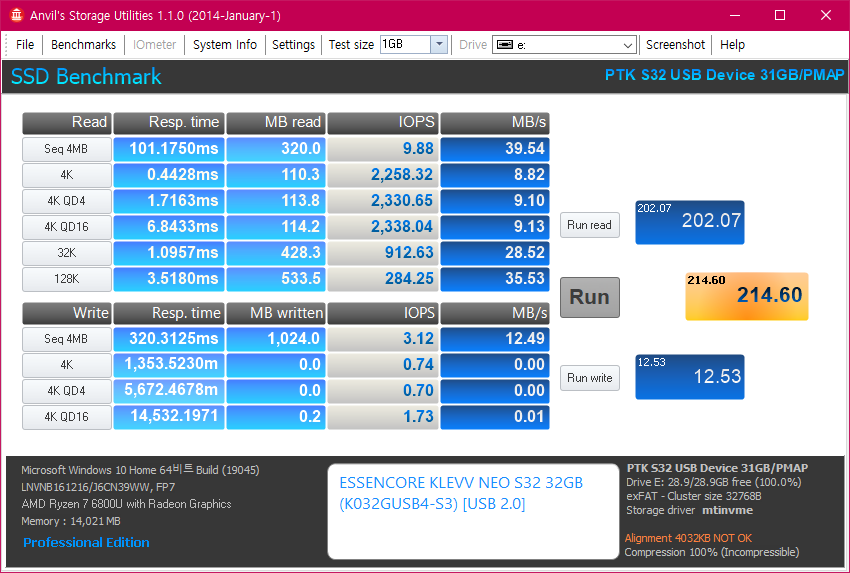Click the 2,258.32 IOPS cell
850x573 pixels.
point(383,175)
